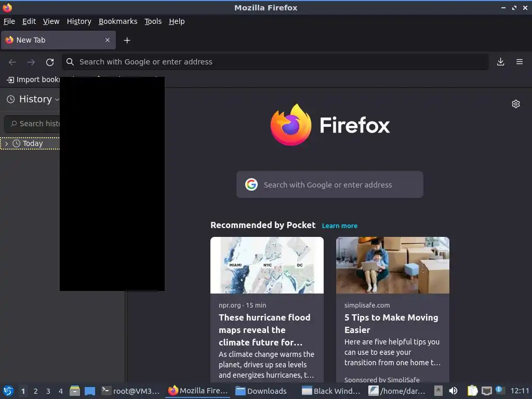Open new tab personalization gear
Image resolution: width=532 pixels, height=399 pixels.
(516, 104)
